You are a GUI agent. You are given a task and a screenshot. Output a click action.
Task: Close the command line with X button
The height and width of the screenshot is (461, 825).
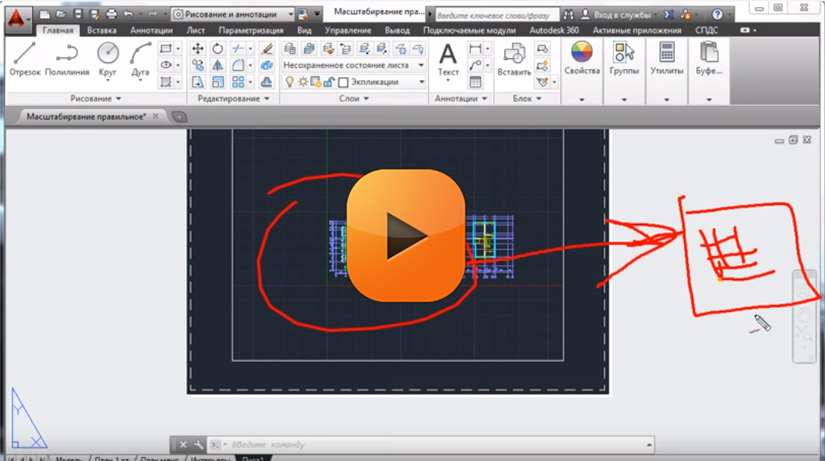[x=183, y=445]
